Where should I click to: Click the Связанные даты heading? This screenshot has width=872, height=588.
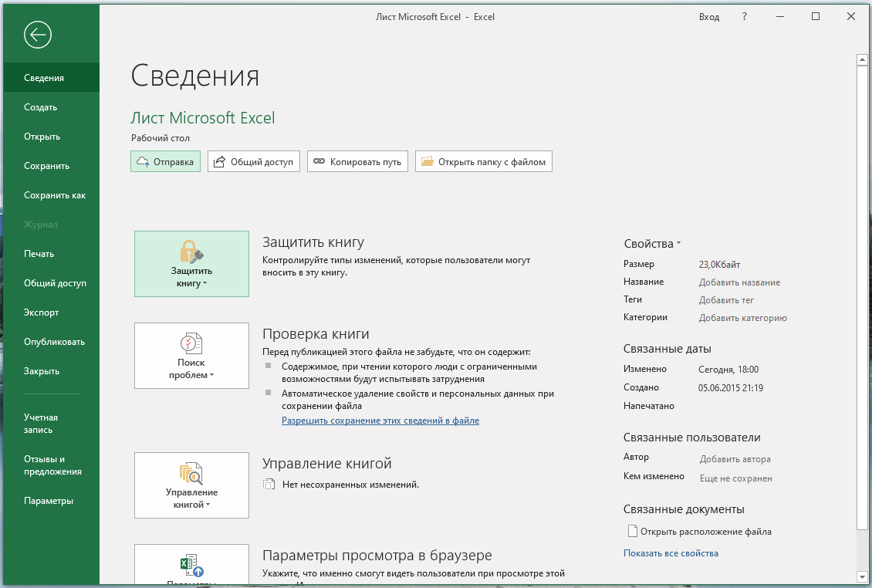point(668,349)
